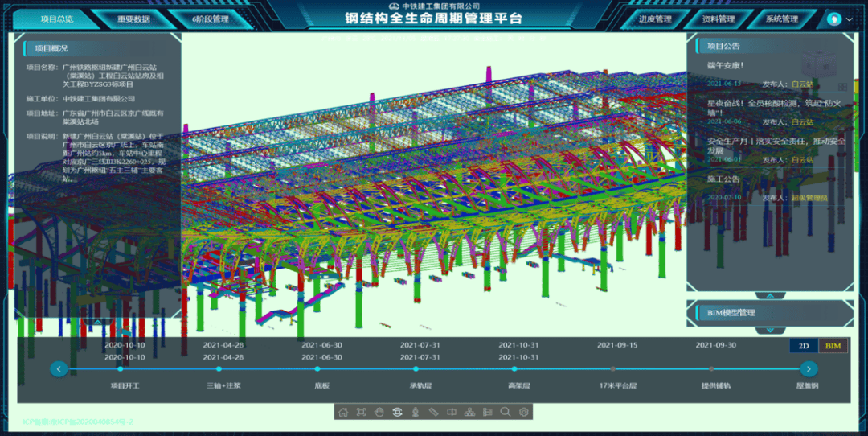Select the fit-to-view frame icon
This screenshot has height=436, width=868.
click(361, 412)
